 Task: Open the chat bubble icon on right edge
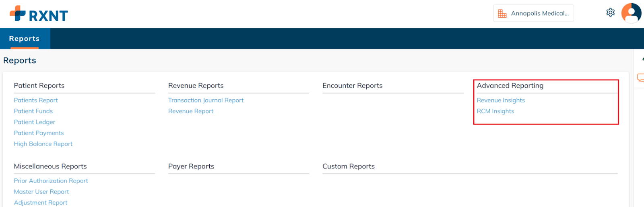[640, 78]
